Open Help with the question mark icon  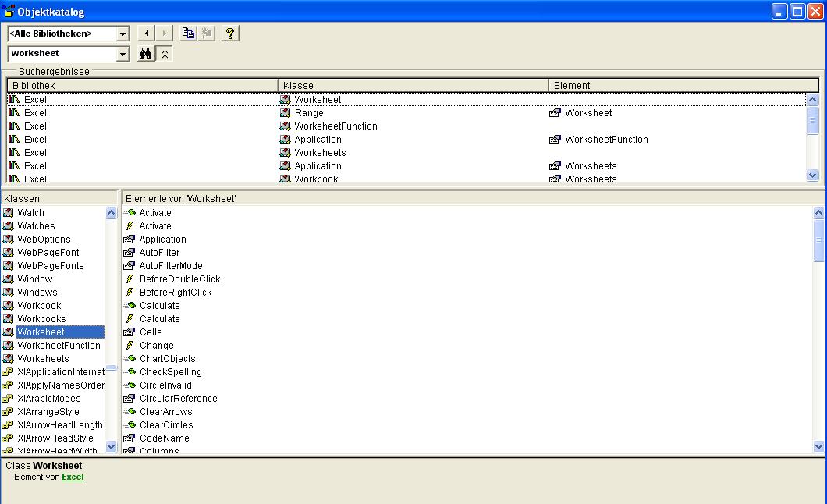(230, 34)
